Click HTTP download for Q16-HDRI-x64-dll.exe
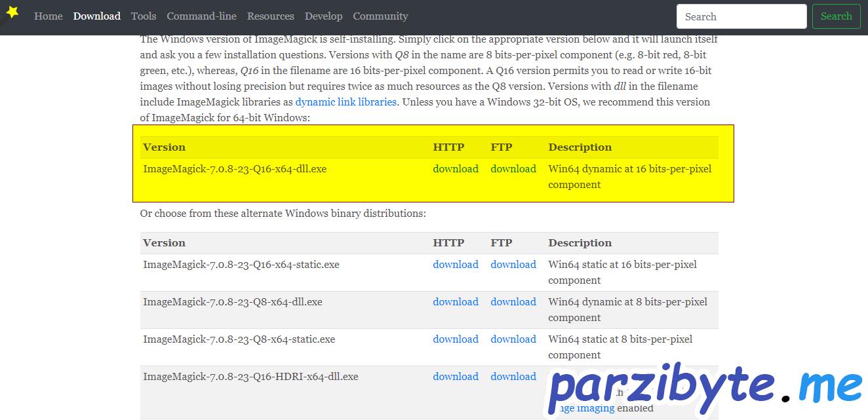868x420 pixels. pyautogui.click(x=456, y=377)
